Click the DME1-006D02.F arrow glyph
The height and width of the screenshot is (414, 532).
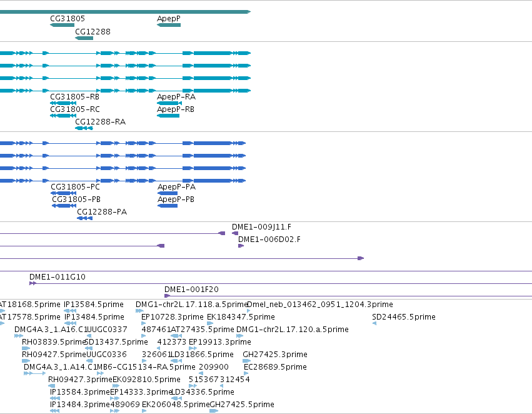click(241, 246)
